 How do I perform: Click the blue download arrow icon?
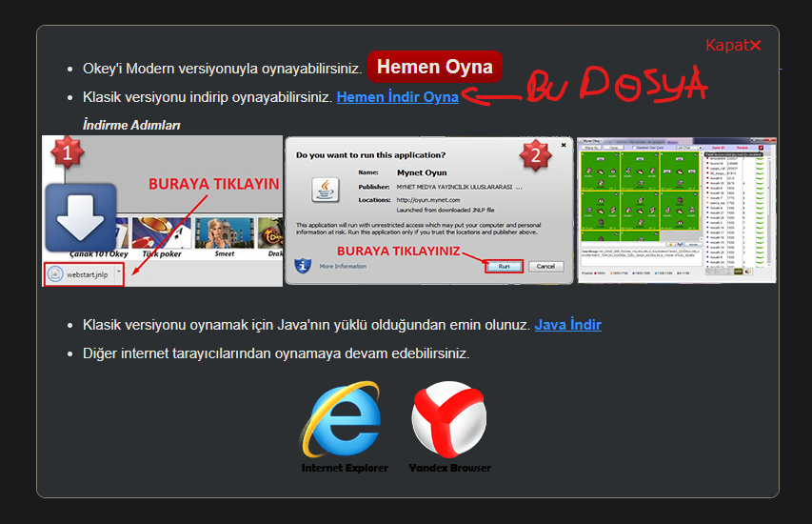tap(81, 217)
